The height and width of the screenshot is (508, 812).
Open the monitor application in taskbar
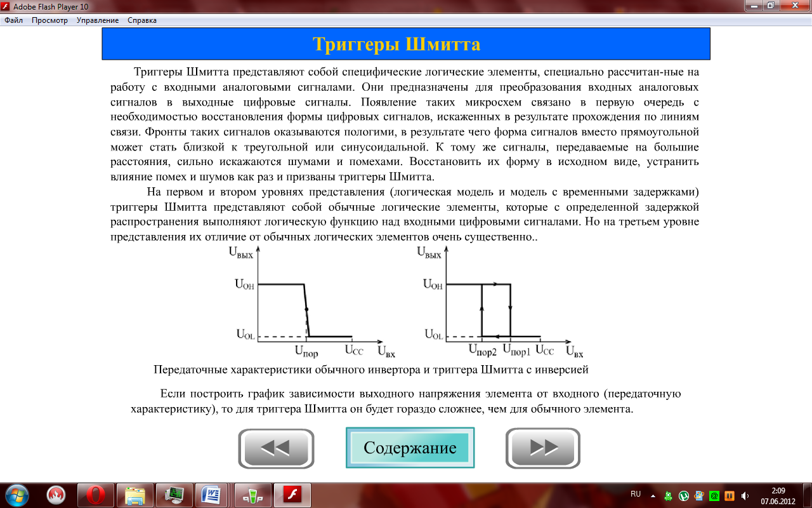tap(174, 495)
